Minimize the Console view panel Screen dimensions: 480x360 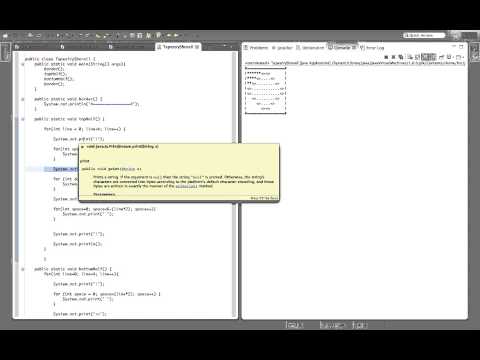tap(454, 47)
